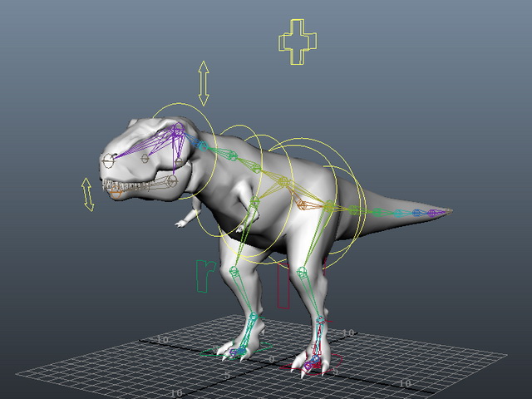532x399 pixels.
Task: Click the green letter r leg control
Action: pyautogui.click(x=205, y=276)
